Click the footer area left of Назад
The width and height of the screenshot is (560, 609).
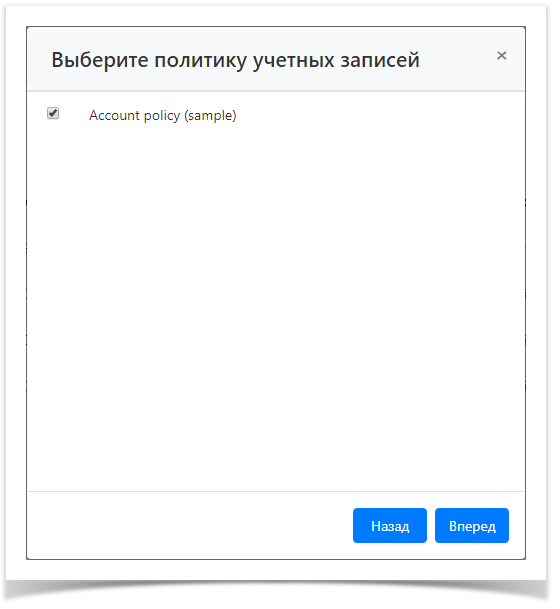tap(190, 525)
